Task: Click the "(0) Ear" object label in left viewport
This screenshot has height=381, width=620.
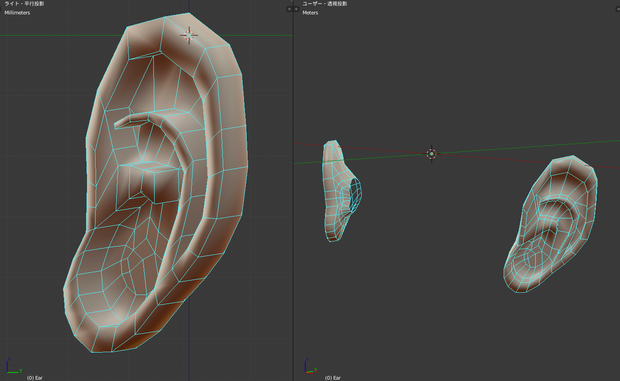Action: point(34,378)
